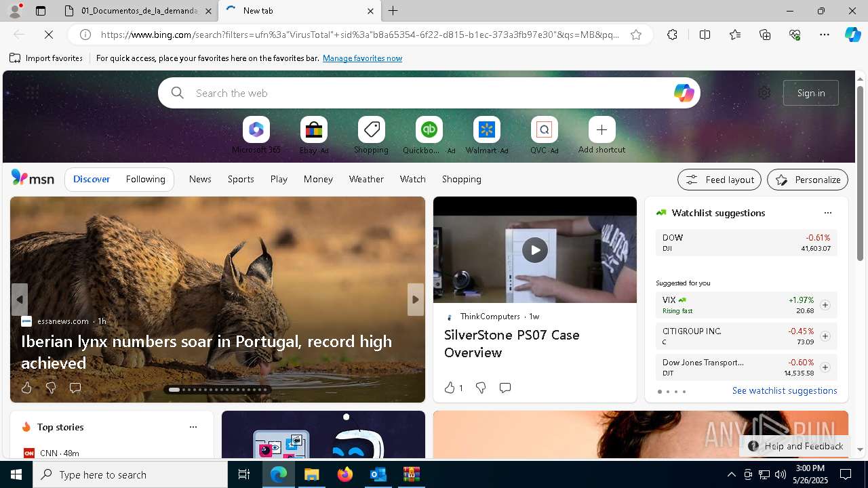Image resolution: width=868 pixels, height=488 pixels.
Task: Open browser Extensions icon
Action: (672, 35)
